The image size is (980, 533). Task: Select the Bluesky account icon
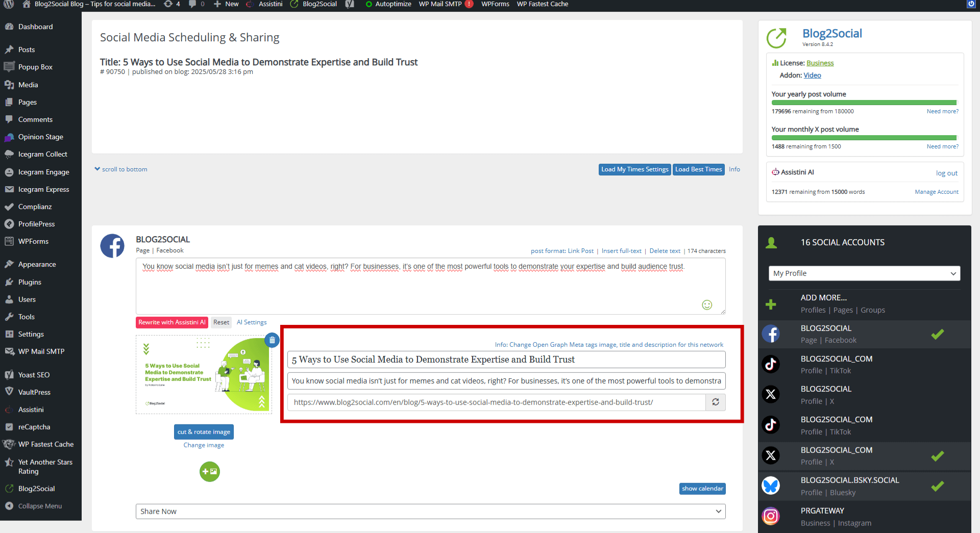click(x=771, y=486)
